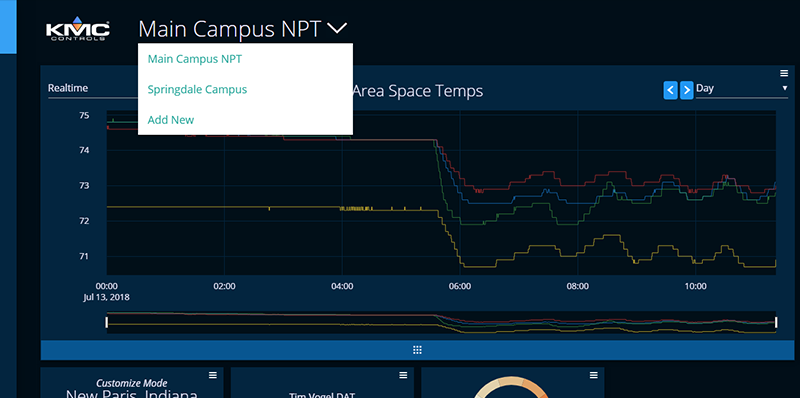Open gauge card hamburger menu icon
This screenshot has width=800, height=398.
593,375
